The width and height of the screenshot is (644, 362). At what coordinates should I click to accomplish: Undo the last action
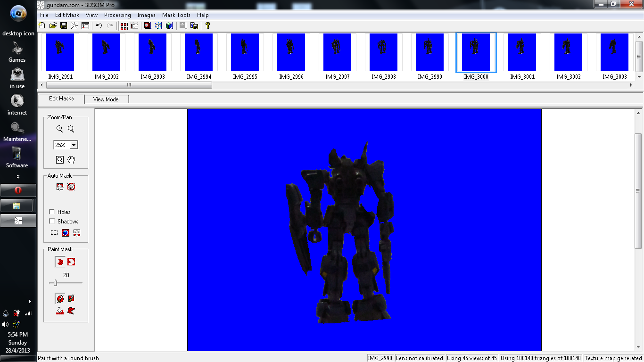tap(99, 25)
